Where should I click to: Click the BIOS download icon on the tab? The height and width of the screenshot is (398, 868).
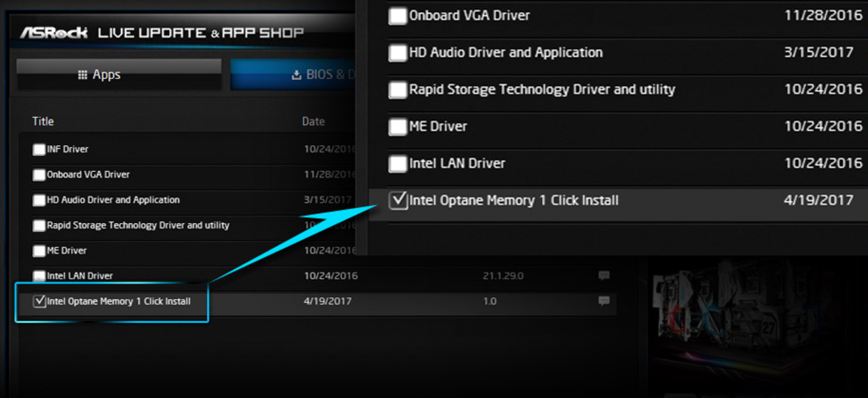pos(296,75)
